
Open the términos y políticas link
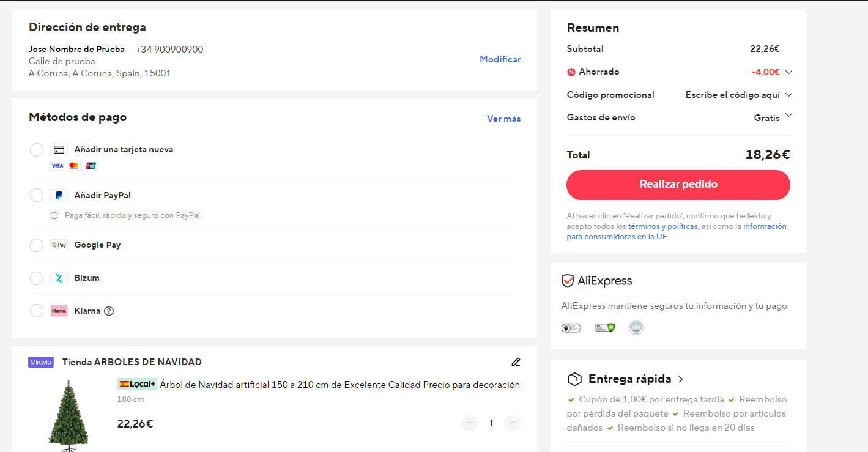click(662, 226)
